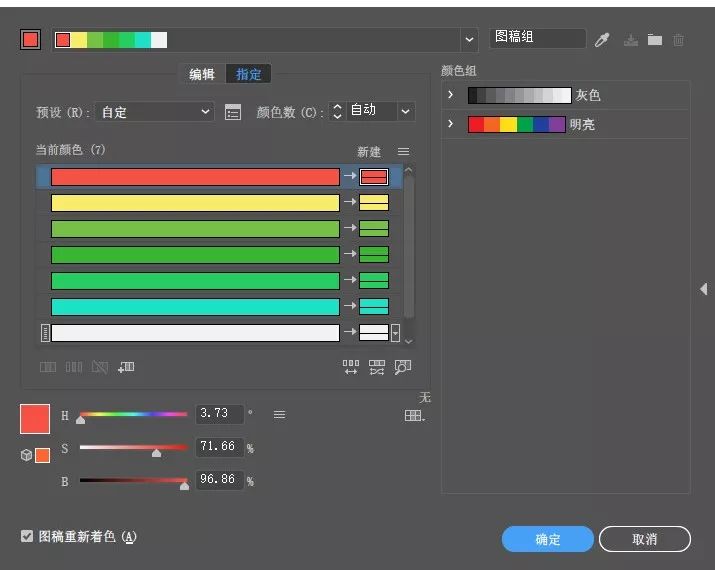
Task: Click randomly change color order icon
Action: [x=351, y=367]
